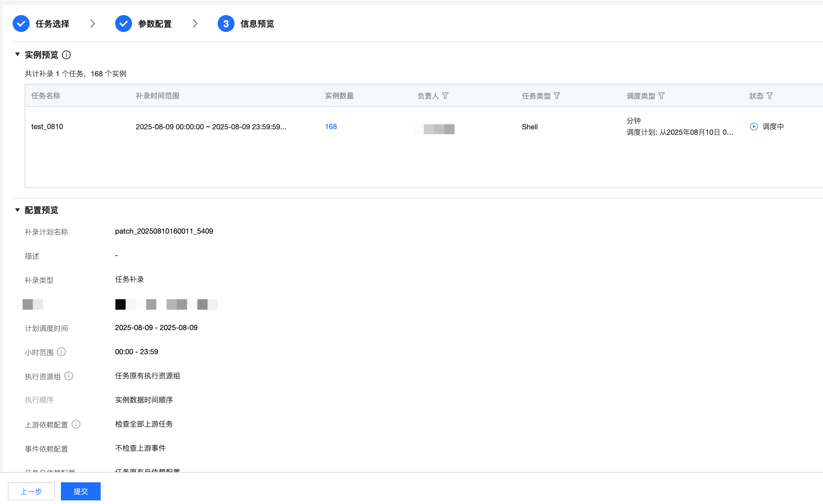This screenshot has width=823, height=504.
Task: Open the 任务类型 column filter icon
Action: coord(557,96)
